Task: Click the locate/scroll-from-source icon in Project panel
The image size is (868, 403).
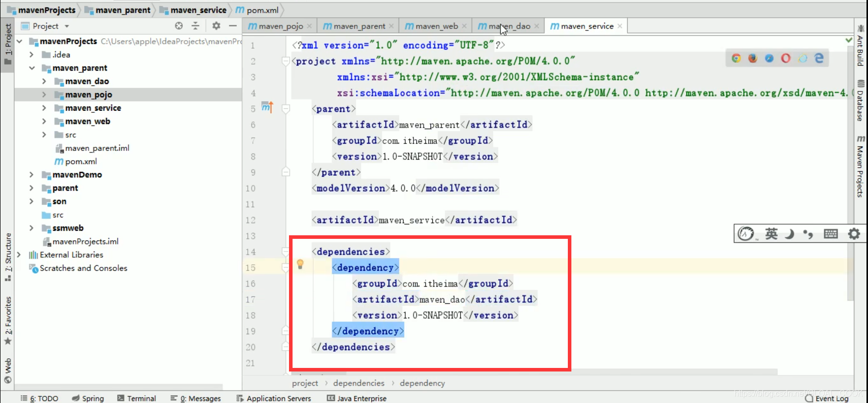Action: (179, 26)
